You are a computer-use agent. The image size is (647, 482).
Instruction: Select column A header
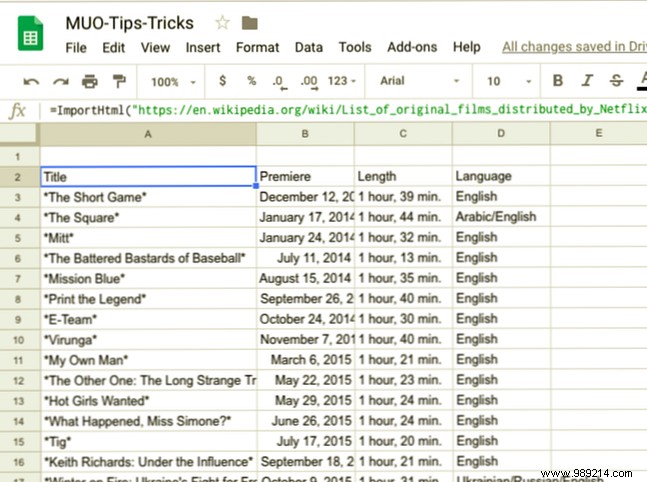[x=148, y=134]
